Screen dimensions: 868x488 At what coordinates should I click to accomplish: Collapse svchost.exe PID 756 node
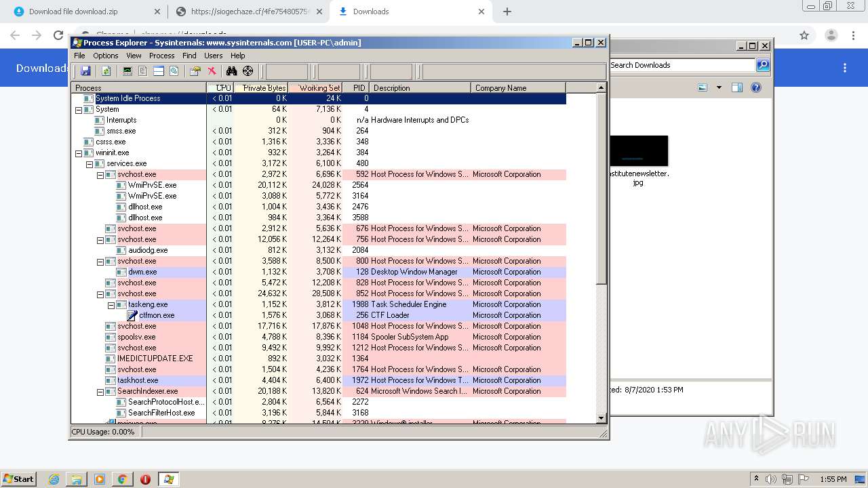coord(100,239)
